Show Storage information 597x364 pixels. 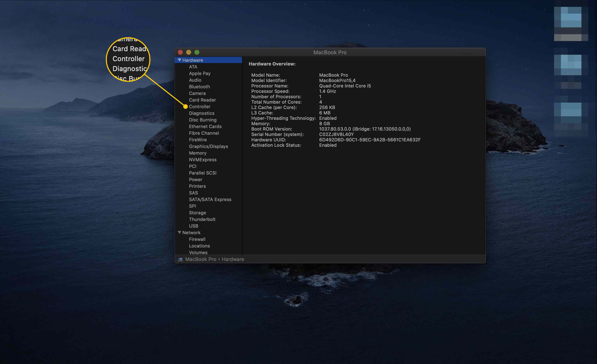[x=198, y=213]
